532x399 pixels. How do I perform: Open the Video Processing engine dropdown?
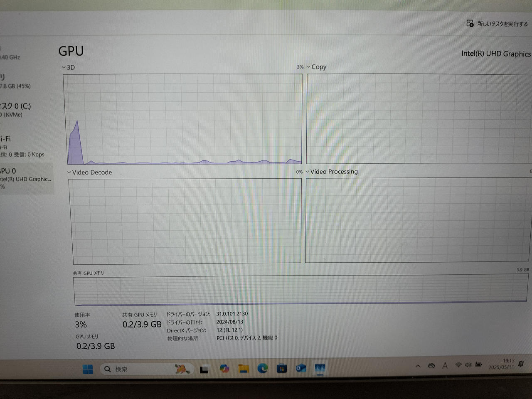pos(308,172)
